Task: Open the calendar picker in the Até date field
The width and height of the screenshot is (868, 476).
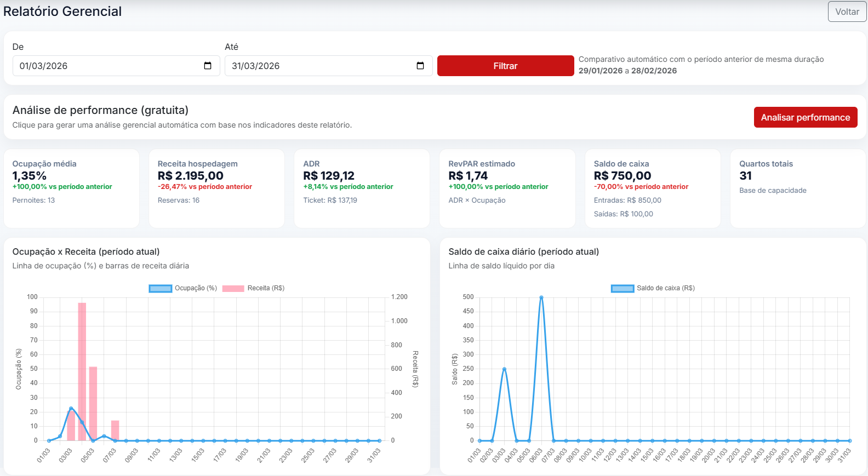Action: click(420, 66)
